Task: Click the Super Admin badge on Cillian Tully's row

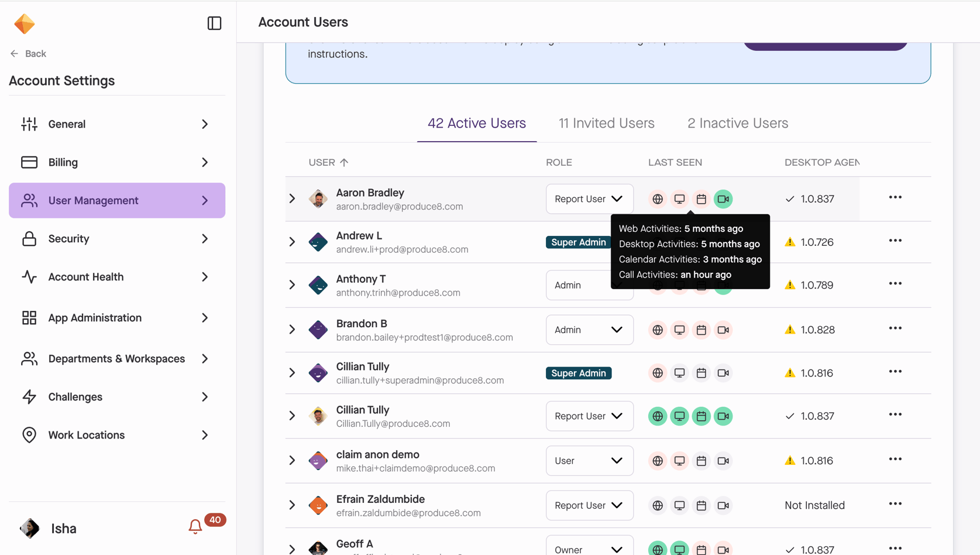Action: (578, 373)
